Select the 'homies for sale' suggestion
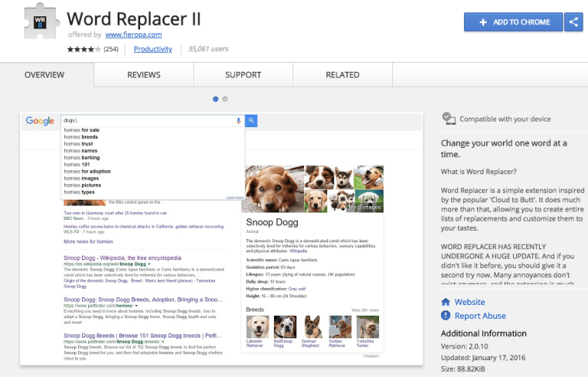This screenshot has width=588, height=377. coord(81,130)
